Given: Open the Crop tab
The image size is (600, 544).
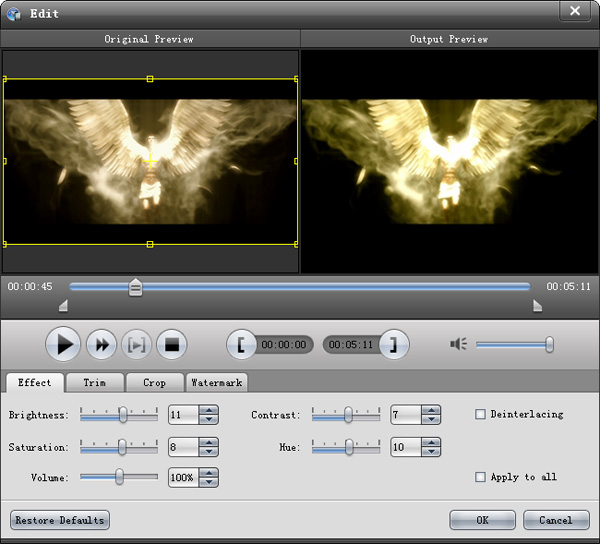Looking at the screenshot, I should coord(155,383).
